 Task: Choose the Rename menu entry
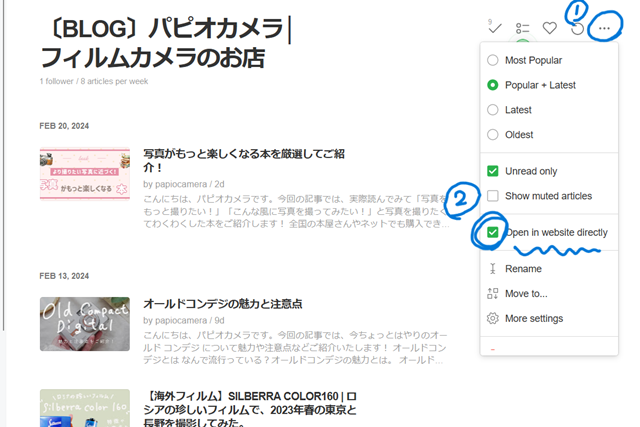click(x=549, y=269)
